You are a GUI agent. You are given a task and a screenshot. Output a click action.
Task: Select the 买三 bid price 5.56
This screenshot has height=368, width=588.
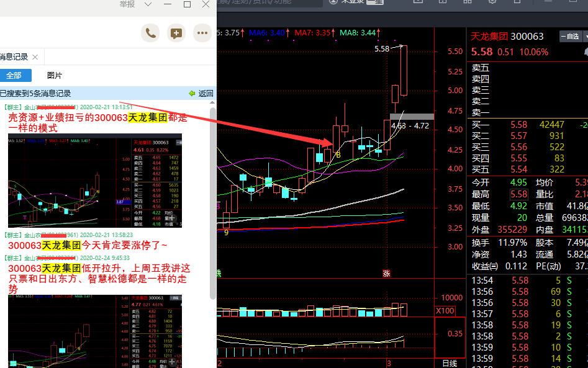coord(518,147)
